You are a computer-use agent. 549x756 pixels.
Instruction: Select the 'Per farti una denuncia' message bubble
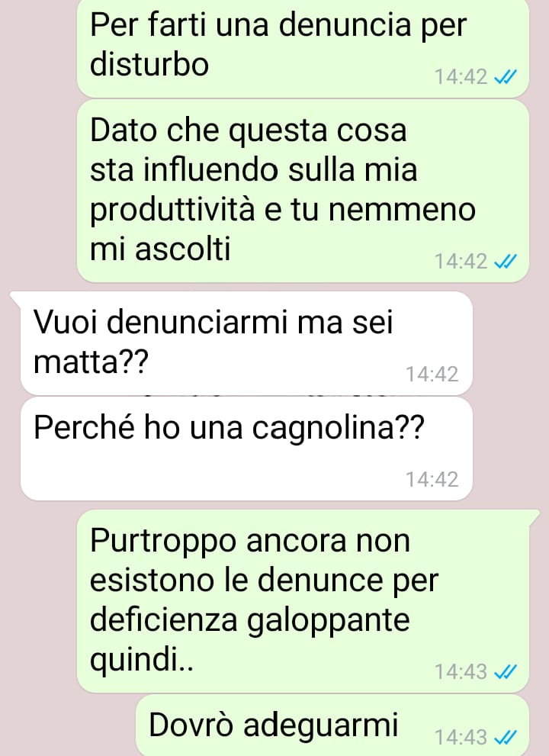coord(303,48)
